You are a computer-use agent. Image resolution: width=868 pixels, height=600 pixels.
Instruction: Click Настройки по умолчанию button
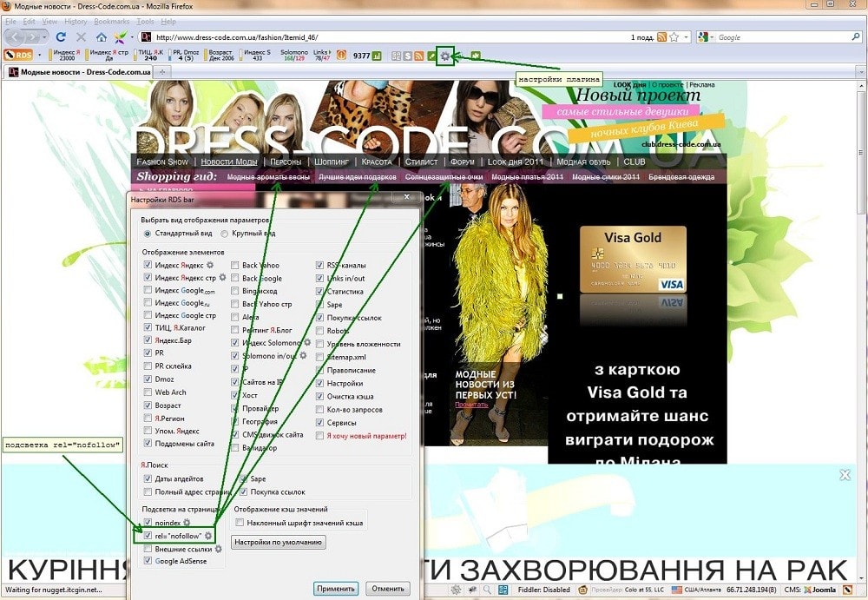(278, 542)
